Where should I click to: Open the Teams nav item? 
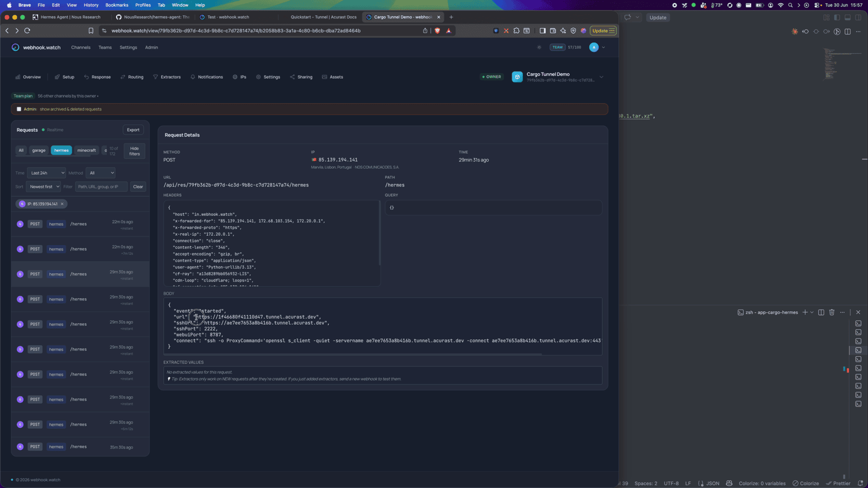tap(105, 47)
